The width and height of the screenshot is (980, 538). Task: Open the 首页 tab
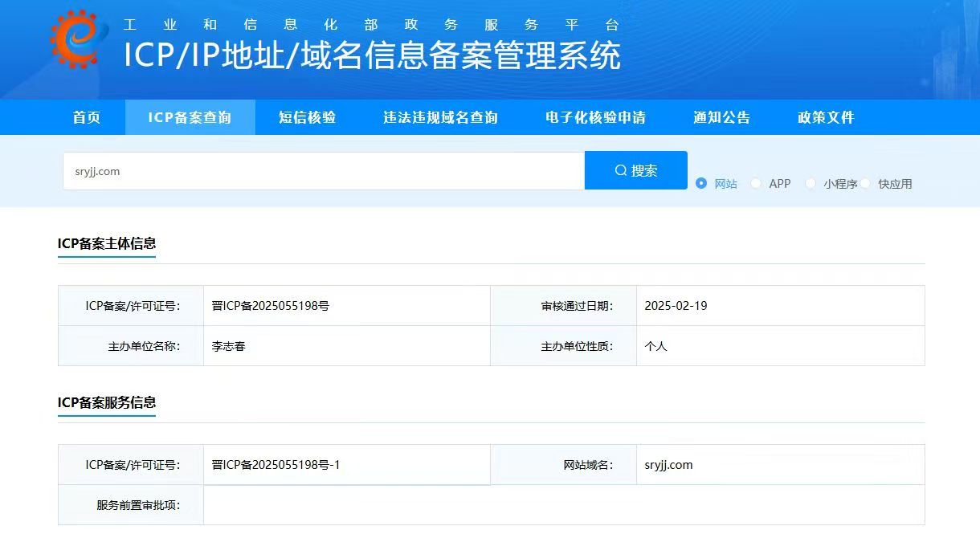pos(87,117)
